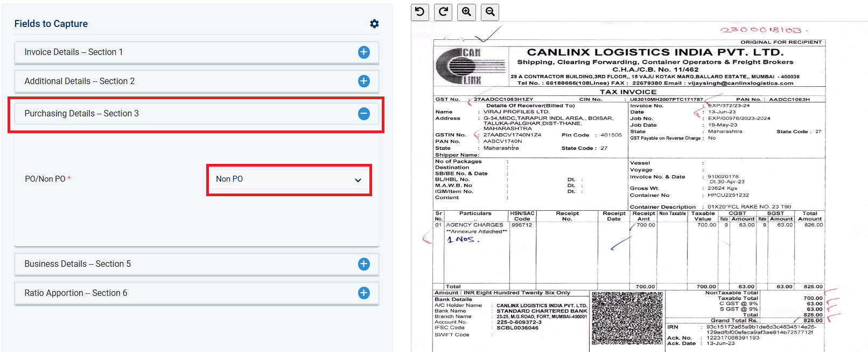Select the Invoice Details -- Section 1 header
Viewport: 868px width, 352px height.
pos(197,52)
